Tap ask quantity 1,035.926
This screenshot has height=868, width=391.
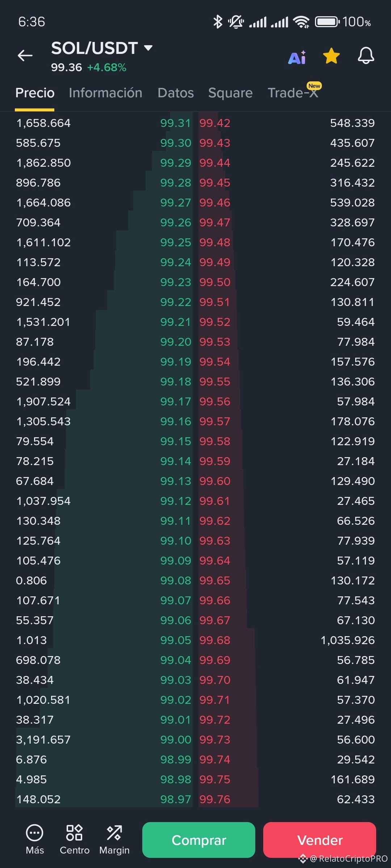(x=348, y=640)
